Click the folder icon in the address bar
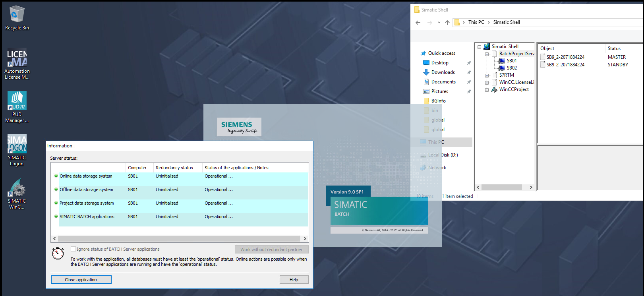The image size is (644, 296). pos(457,22)
